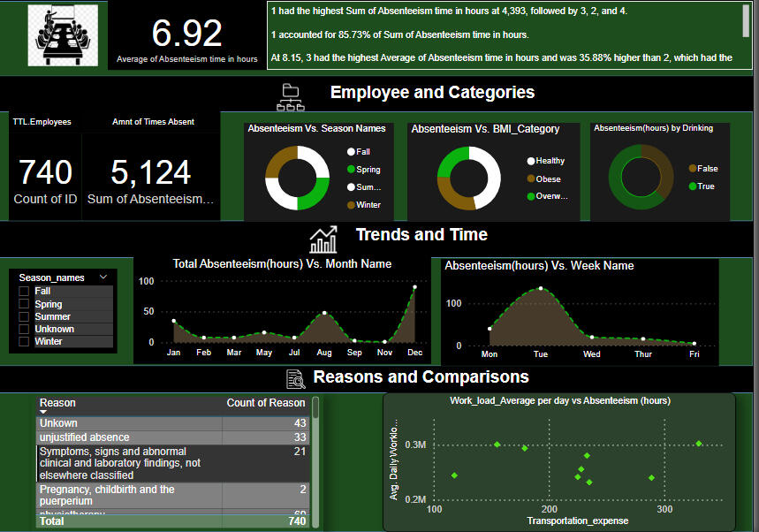
Task: Enable the Summer checkbox in Season_names slicer
Action: tap(24, 316)
